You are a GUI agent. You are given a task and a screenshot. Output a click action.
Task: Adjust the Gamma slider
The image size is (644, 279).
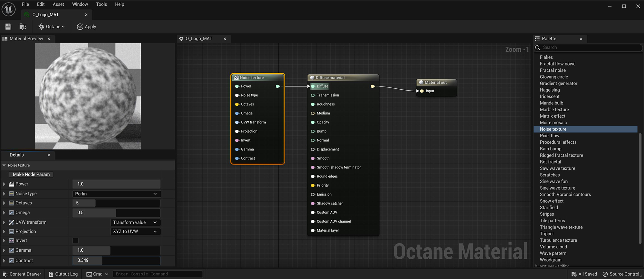tap(117, 250)
